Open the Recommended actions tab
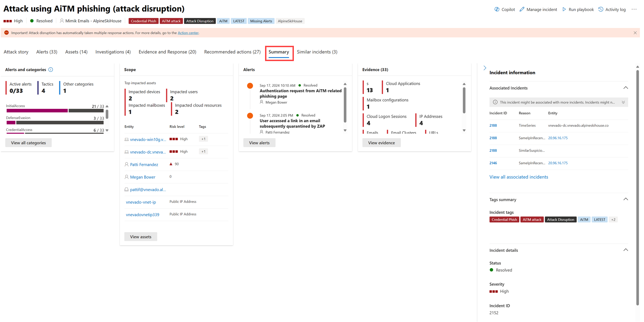Image resolution: width=644 pixels, height=322 pixels. [x=232, y=52]
